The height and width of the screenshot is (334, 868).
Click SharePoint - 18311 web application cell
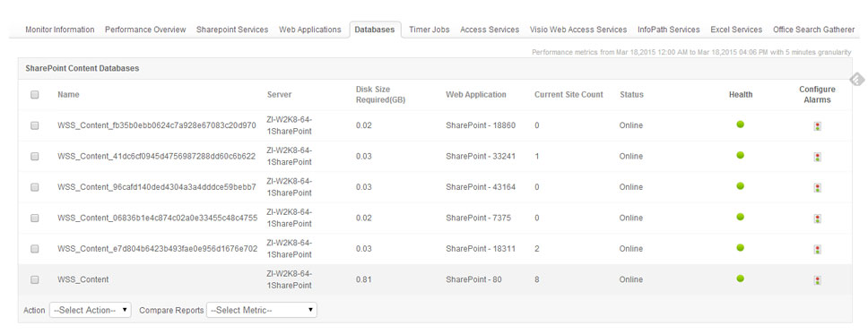pyautogui.click(x=481, y=249)
